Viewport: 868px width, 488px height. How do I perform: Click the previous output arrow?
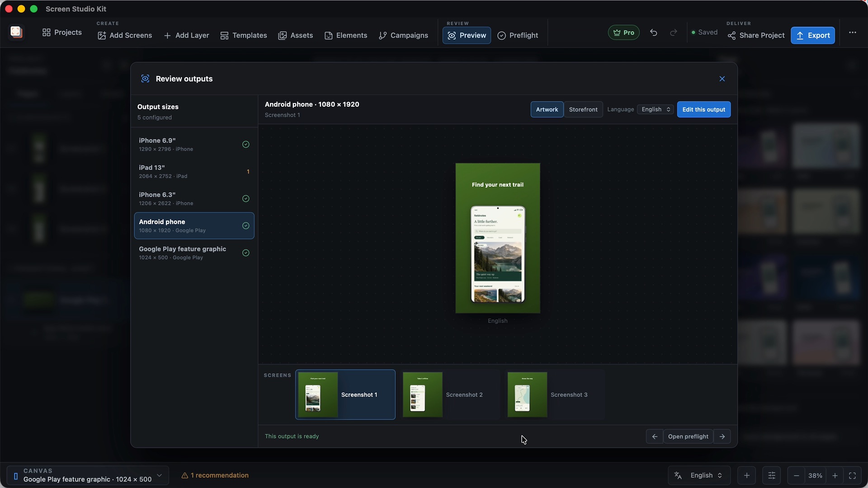tap(655, 436)
